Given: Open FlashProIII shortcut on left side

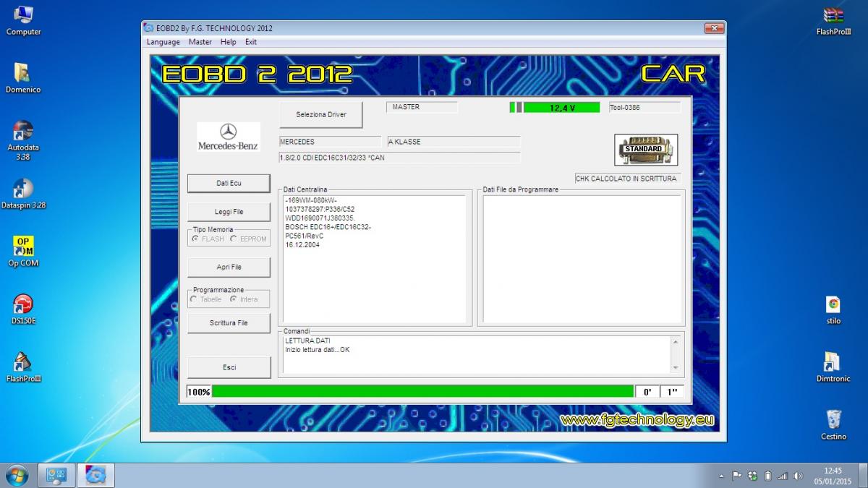Looking at the screenshot, I should [23, 367].
